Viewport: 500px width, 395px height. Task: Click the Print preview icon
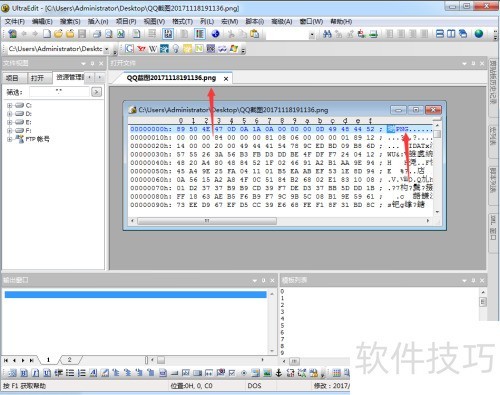[x=109, y=34]
